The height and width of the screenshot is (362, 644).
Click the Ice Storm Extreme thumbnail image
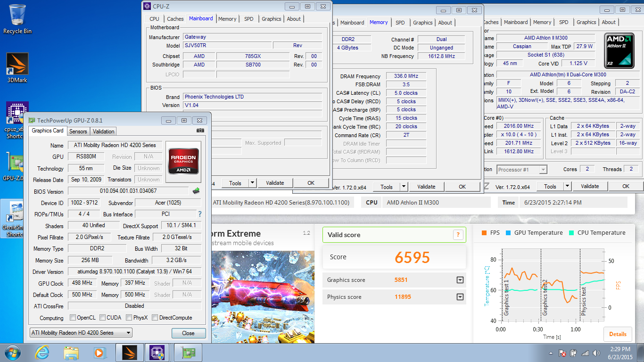tap(263, 297)
